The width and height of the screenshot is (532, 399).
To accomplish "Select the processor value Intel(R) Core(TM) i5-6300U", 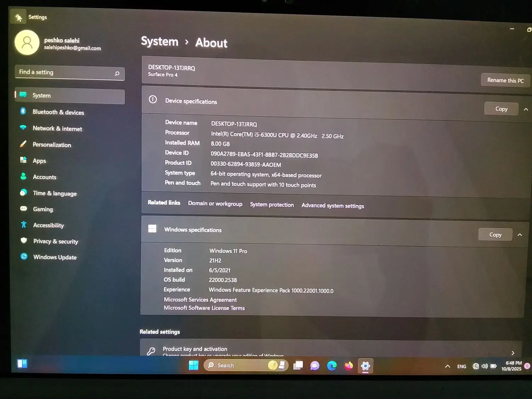I will coord(277,135).
